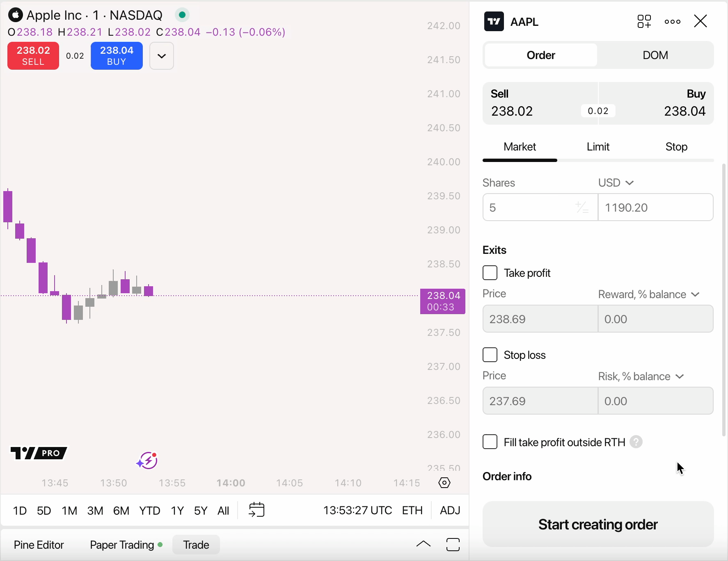Set chart range to 1M

69,511
